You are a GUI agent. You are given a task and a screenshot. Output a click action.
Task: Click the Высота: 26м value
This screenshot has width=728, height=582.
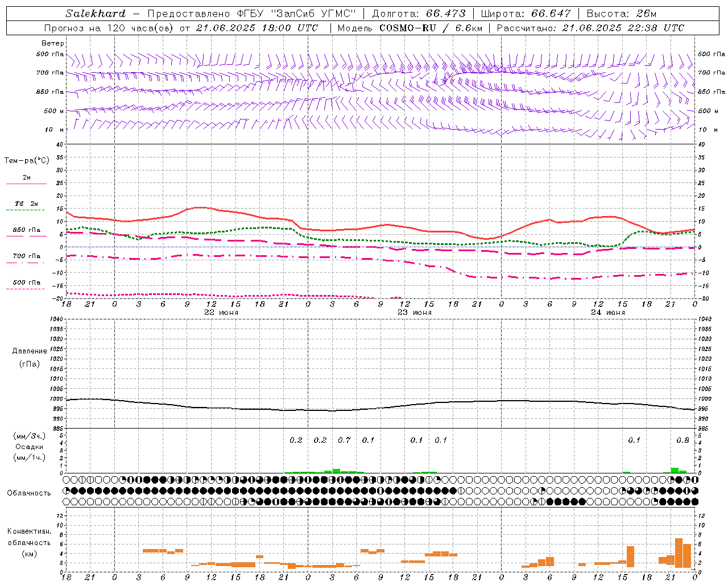tap(621, 14)
